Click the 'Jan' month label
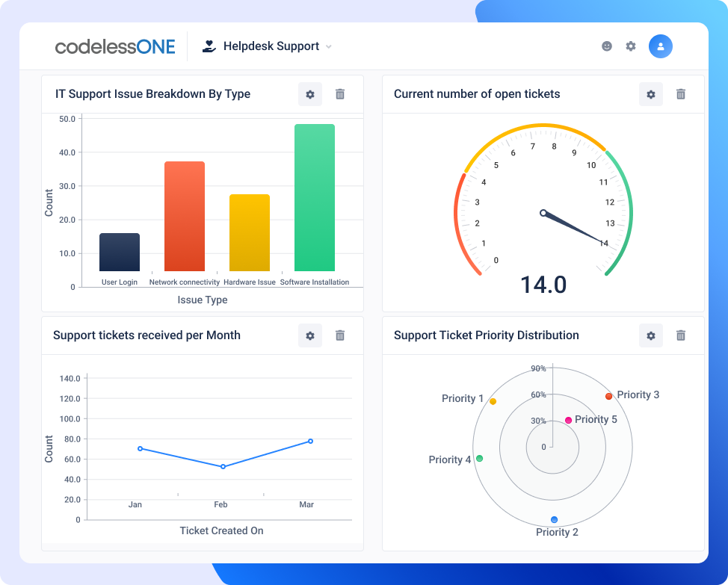Screen dimensions: 728x585 135,504
